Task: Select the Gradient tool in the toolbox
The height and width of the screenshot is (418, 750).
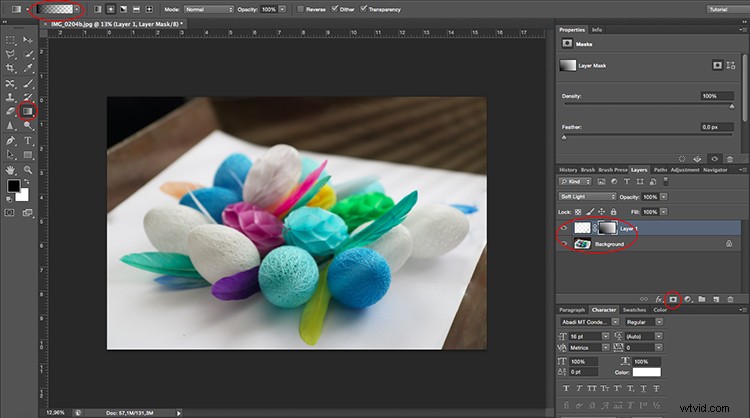Action: tap(27, 111)
